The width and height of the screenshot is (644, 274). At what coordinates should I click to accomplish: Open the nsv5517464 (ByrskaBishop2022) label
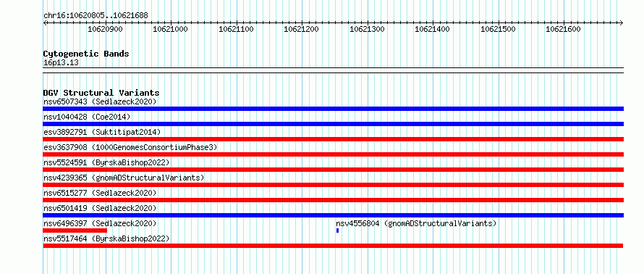(x=106, y=238)
